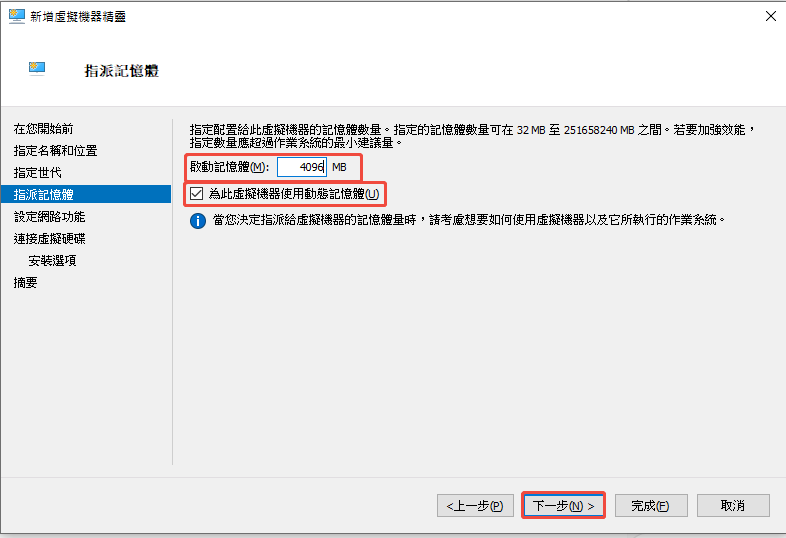
Task: Click the monitor icon beside 指派記憶體 heading
Action: (37, 69)
